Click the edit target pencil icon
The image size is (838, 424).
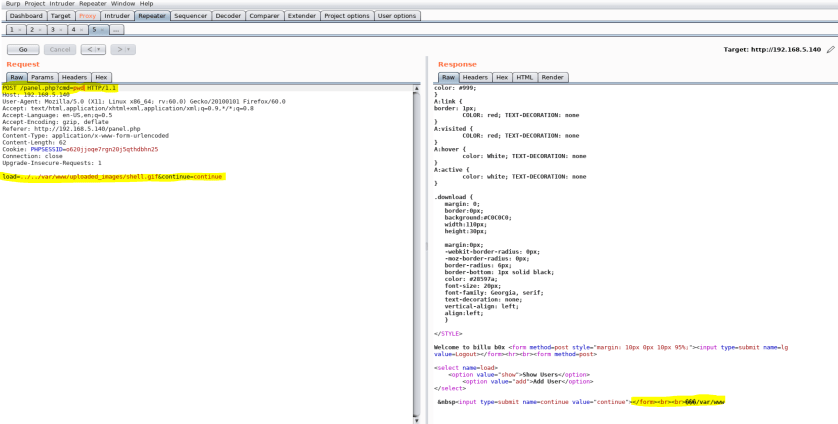pos(830,49)
